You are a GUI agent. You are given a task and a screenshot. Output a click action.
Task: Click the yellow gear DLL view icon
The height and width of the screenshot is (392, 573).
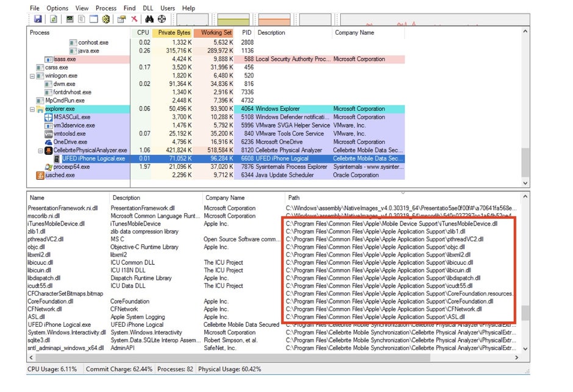105,20
